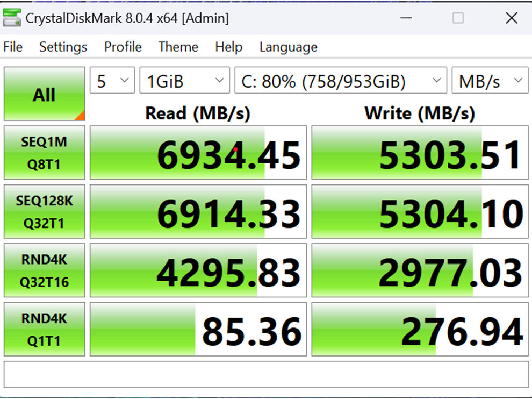The image size is (532, 399).
Task: Open the Language menu
Action: click(289, 47)
